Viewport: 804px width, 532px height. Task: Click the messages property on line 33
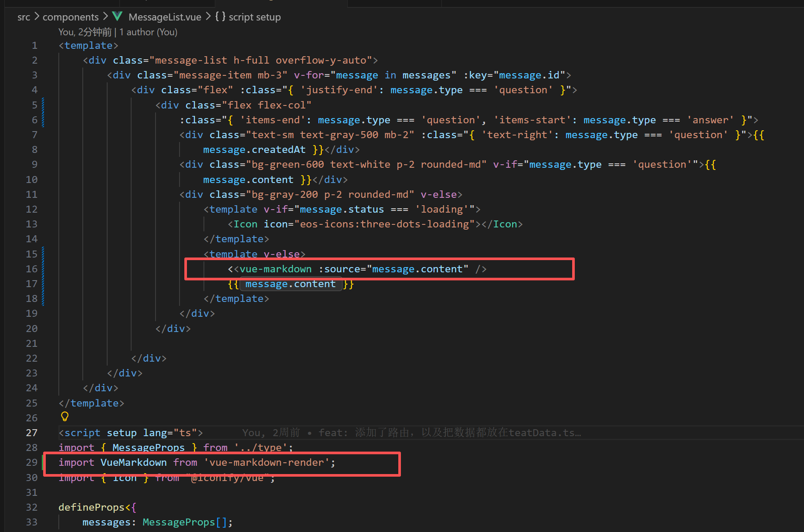pos(106,522)
